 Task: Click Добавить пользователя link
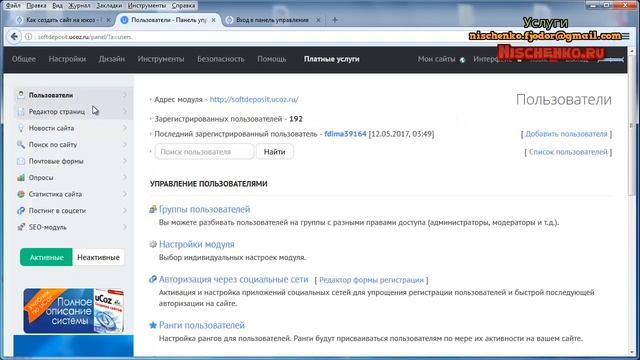pyautogui.click(x=566, y=134)
